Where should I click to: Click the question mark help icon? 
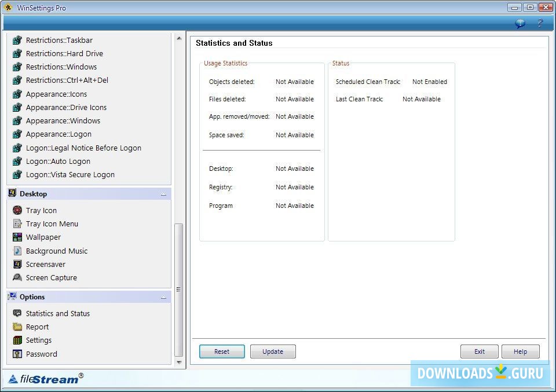(x=540, y=23)
